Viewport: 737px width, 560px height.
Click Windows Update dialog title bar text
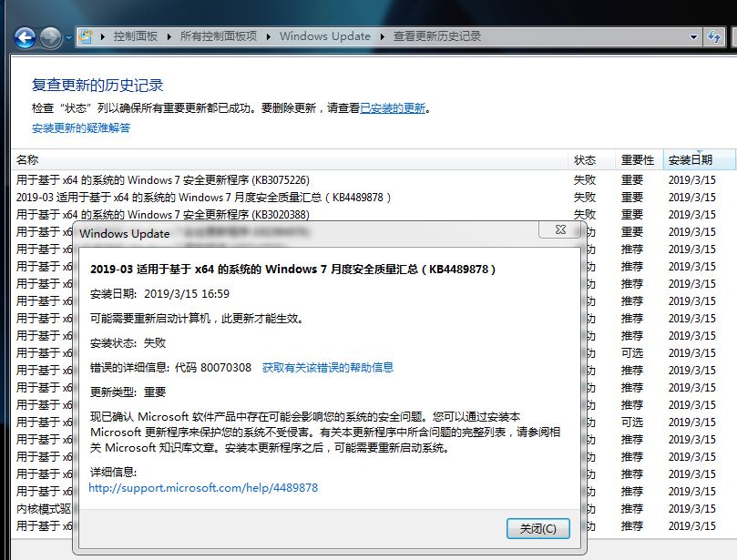point(125,233)
